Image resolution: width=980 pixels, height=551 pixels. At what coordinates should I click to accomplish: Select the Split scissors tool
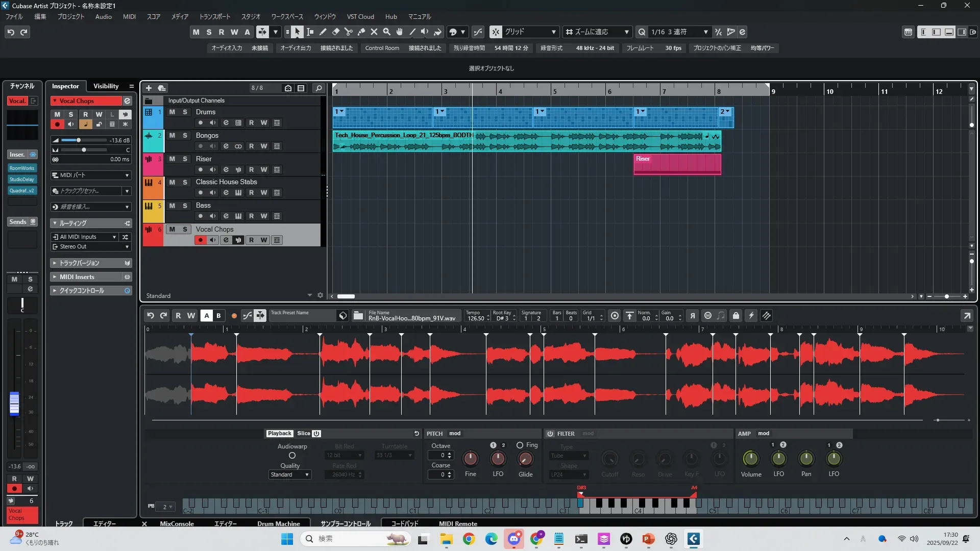[x=349, y=32]
